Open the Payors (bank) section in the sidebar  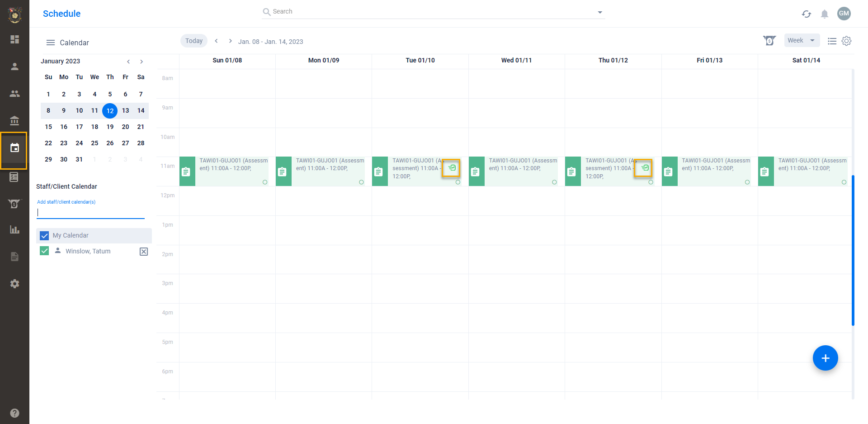click(14, 121)
